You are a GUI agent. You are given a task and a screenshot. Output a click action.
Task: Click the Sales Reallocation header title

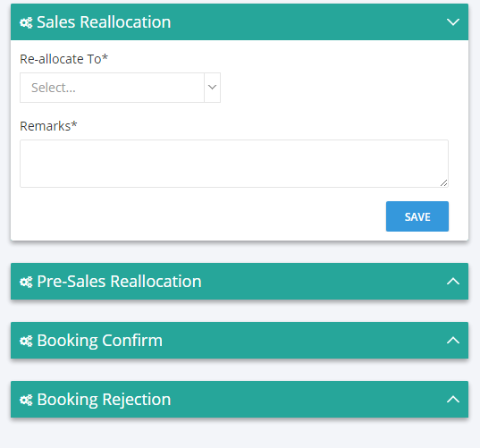104,22
